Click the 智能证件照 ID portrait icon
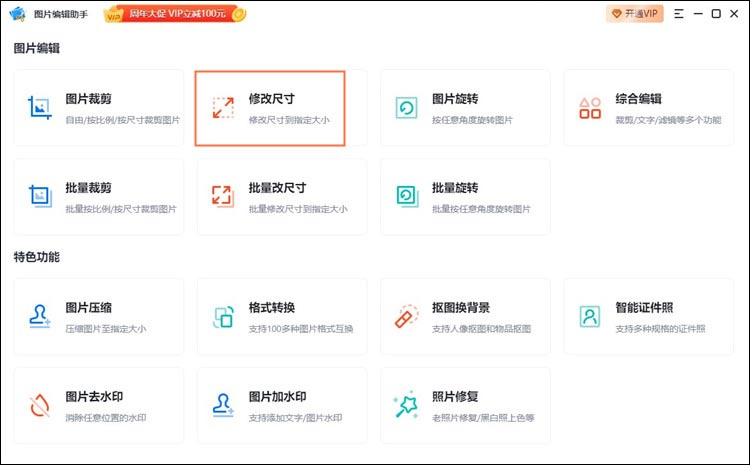The width and height of the screenshot is (750, 465). [590, 316]
